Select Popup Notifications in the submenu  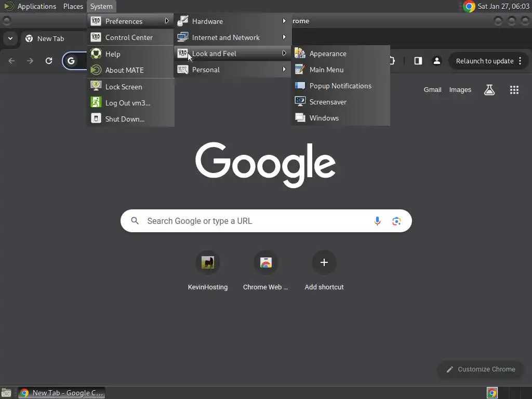[341, 86]
